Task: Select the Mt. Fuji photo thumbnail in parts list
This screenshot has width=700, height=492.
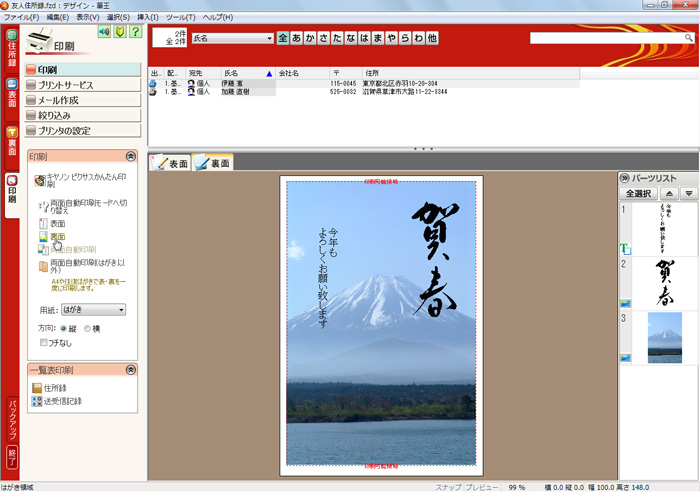Action: click(x=664, y=336)
